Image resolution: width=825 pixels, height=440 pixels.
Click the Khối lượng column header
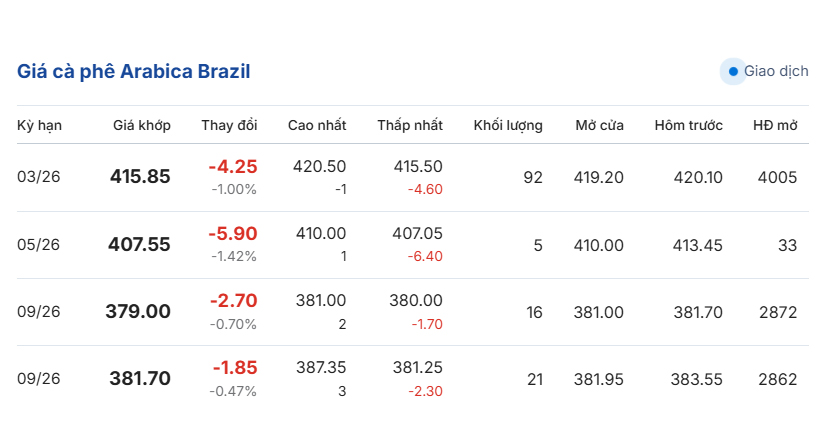pyautogui.click(x=508, y=125)
